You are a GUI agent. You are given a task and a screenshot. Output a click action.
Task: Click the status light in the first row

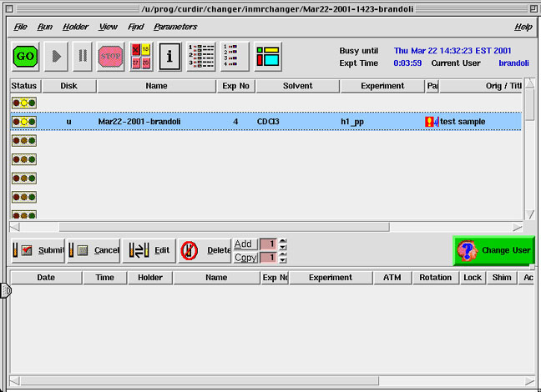click(x=23, y=102)
